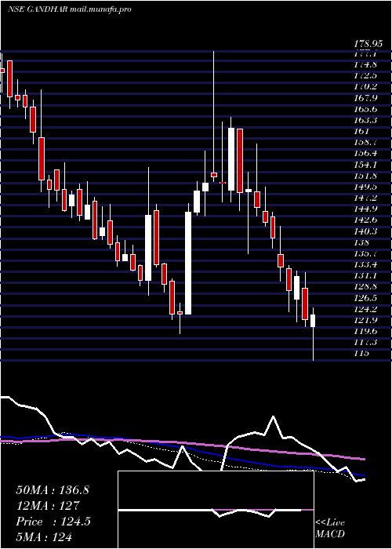Click the 140.3 price axis label
The image size is (392, 549).
point(365,231)
